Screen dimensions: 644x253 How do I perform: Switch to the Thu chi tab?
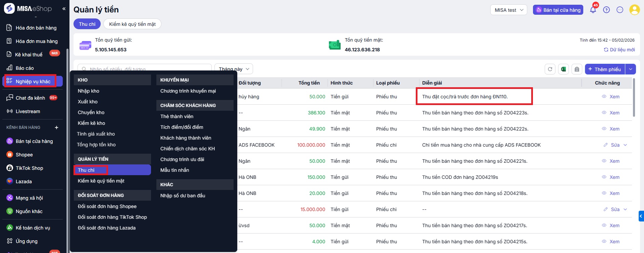click(87, 24)
